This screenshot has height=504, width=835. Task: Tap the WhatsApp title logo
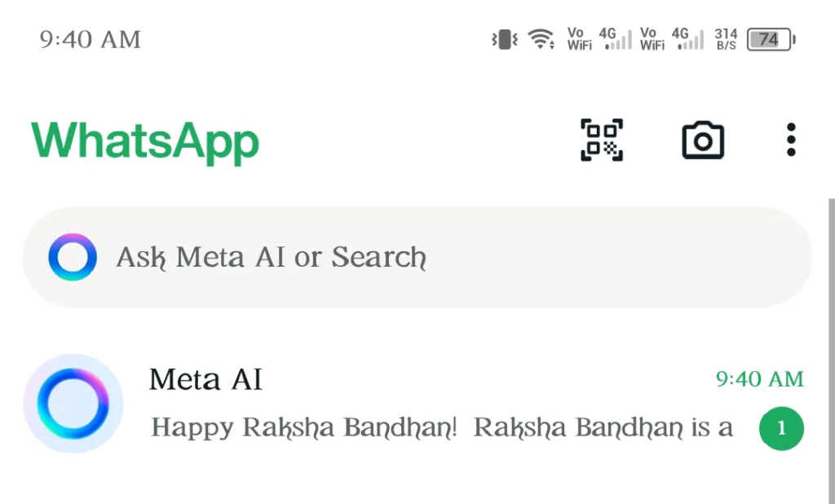pyautogui.click(x=145, y=142)
